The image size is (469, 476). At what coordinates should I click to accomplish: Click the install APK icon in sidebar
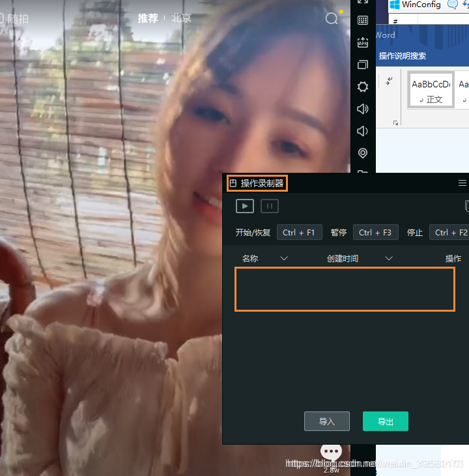pos(363,42)
